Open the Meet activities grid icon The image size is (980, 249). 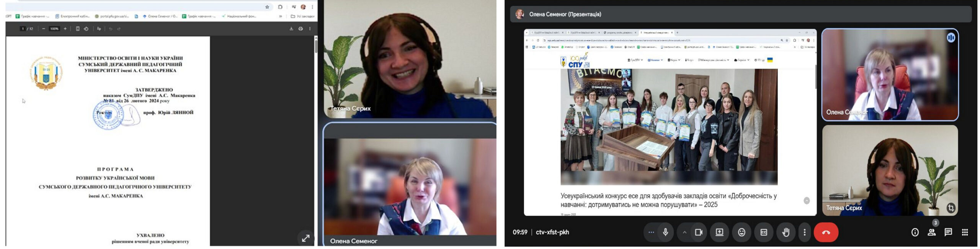coord(965,232)
